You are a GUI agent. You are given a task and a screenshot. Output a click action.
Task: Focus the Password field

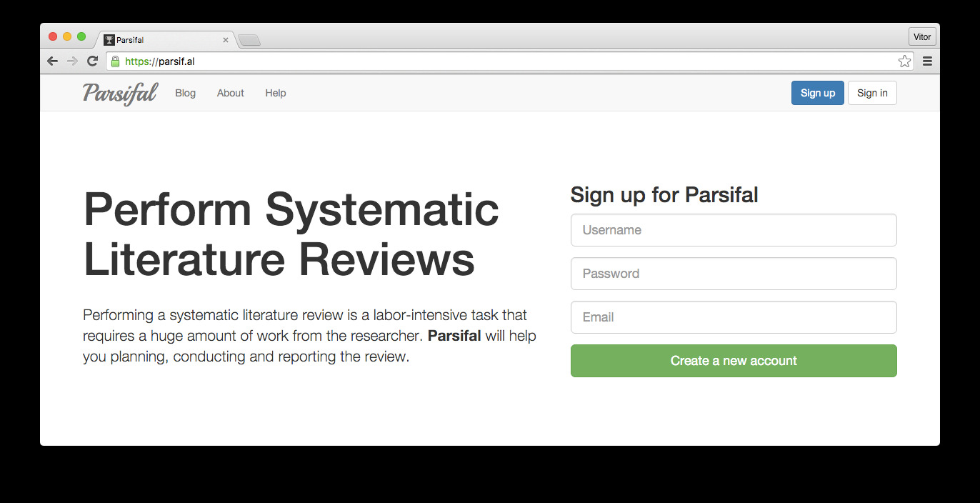click(734, 274)
